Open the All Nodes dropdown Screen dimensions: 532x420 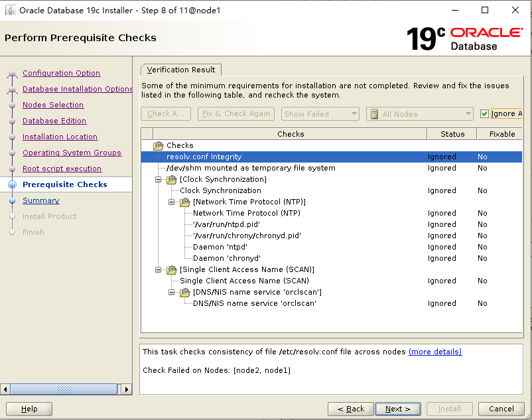(419, 114)
